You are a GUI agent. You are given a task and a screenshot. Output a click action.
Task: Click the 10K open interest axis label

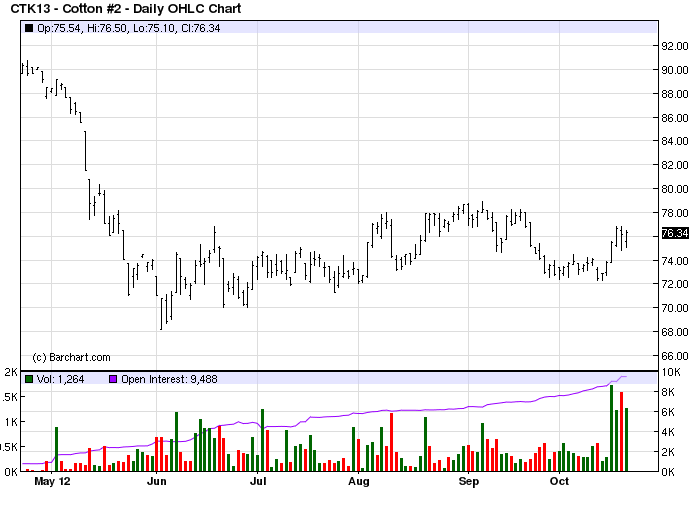point(671,372)
